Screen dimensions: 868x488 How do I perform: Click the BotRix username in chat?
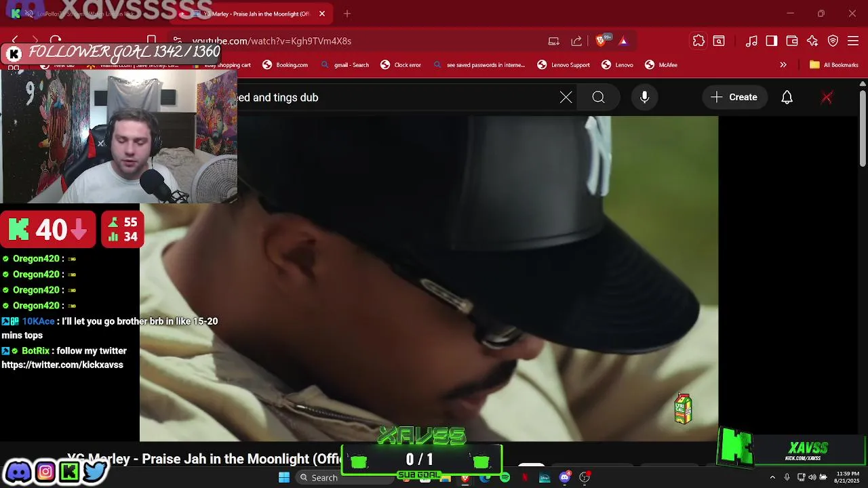pos(36,351)
